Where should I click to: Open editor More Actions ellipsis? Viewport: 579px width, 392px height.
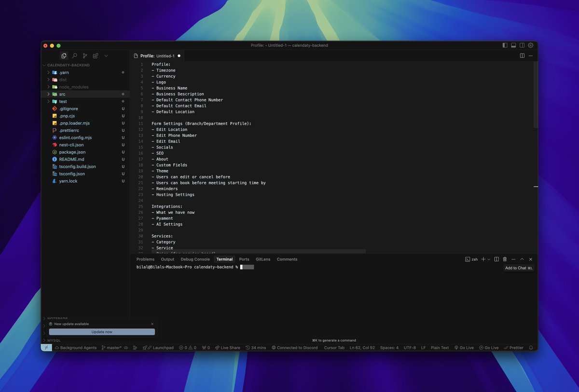click(531, 56)
